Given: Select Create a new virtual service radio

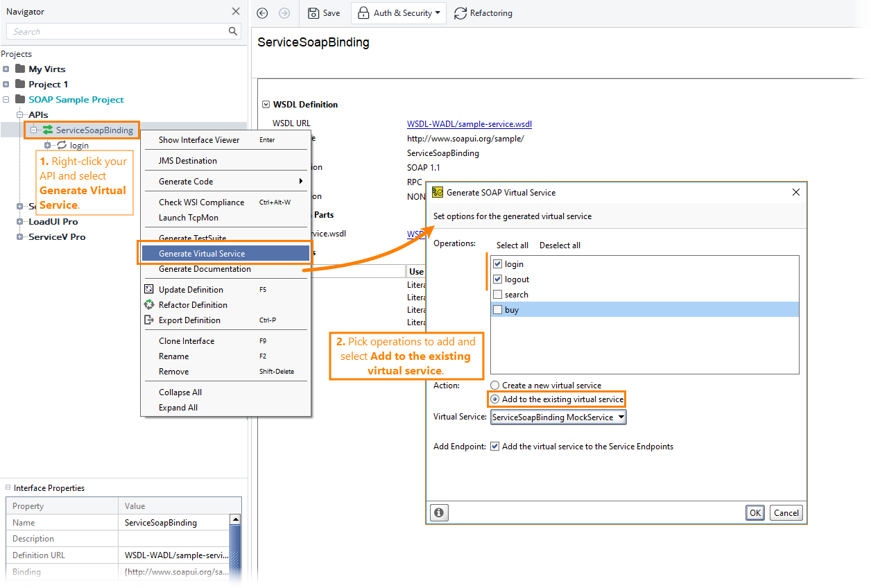Looking at the screenshot, I should coord(494,386).
